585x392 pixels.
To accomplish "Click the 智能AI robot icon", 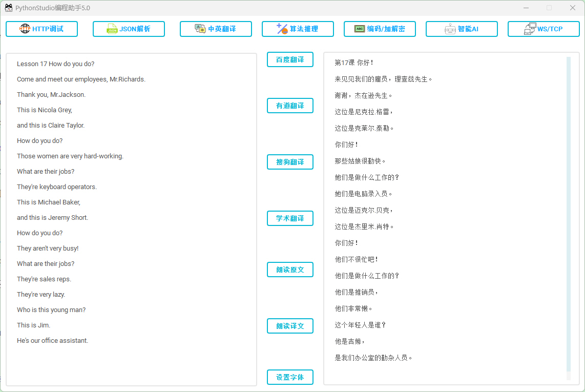I will [450, 29].
